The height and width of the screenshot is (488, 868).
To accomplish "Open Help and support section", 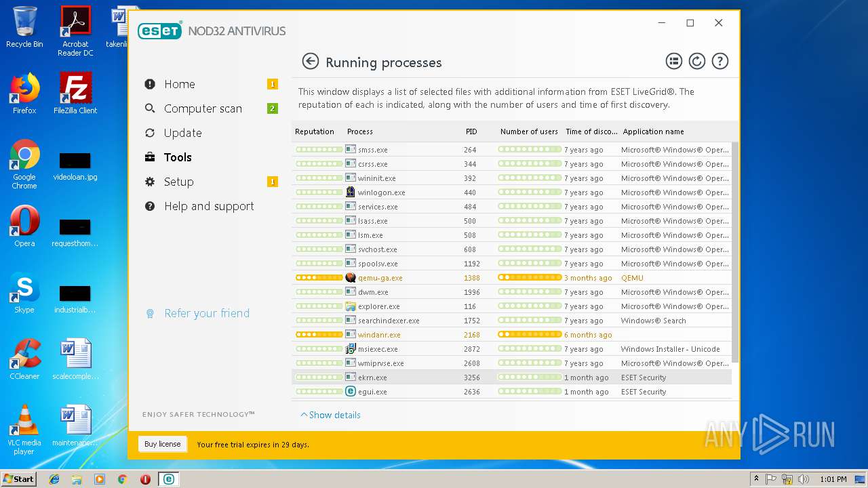I will coord(209,206).
